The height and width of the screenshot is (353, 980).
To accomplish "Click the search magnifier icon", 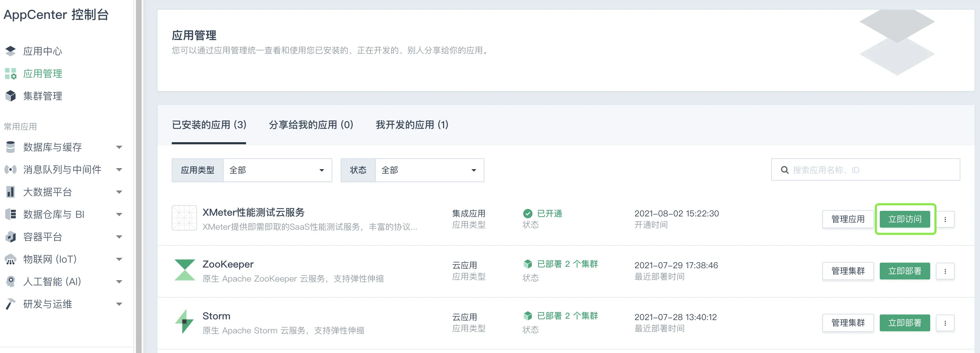I will click(784, 170).
